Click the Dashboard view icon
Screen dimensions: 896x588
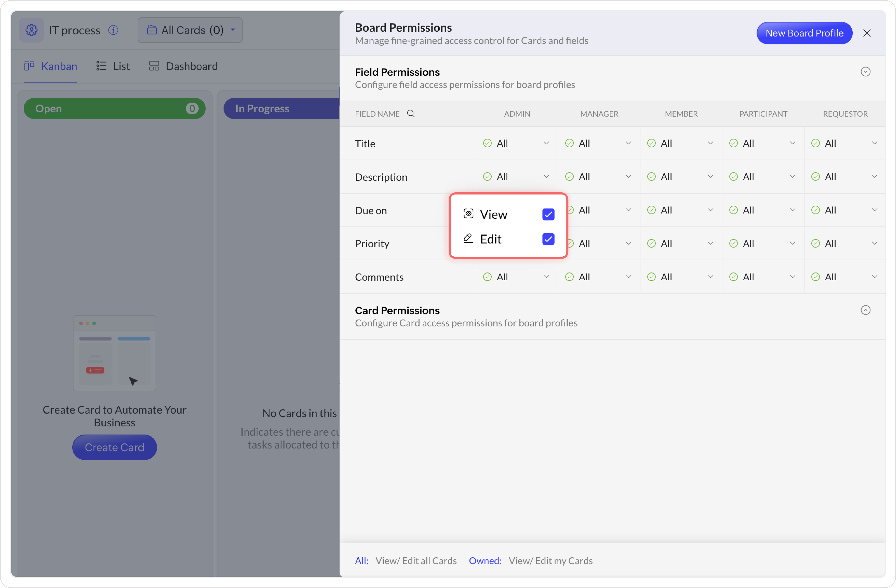[154, 66]
